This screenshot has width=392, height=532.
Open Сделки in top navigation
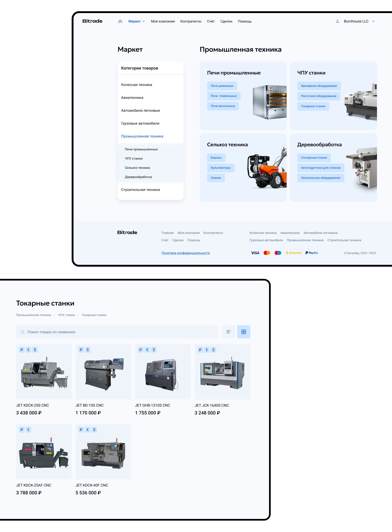(226, 21)
